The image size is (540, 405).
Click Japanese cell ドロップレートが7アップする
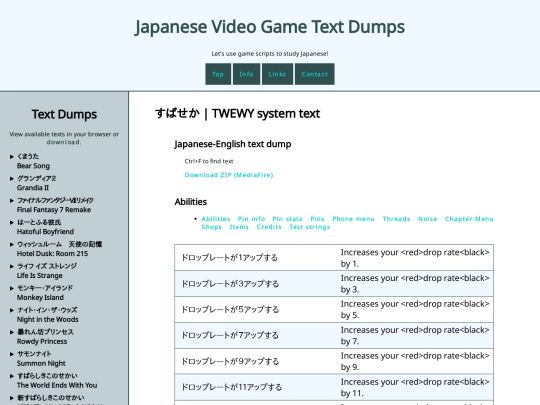coord(256,335)
